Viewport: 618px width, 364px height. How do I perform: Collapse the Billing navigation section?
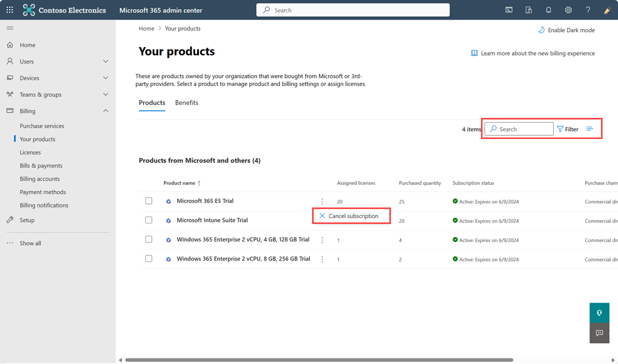(106, 111)
